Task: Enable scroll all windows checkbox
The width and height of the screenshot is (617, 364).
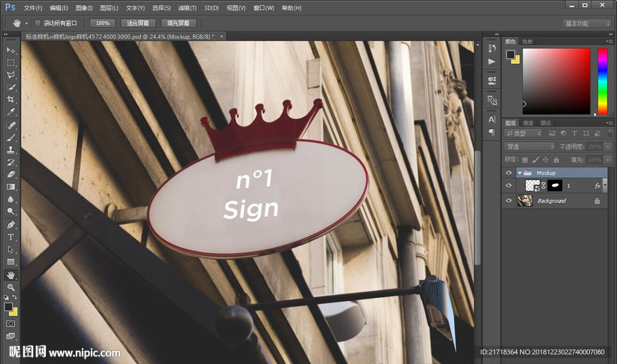Action: click(37, 24)
